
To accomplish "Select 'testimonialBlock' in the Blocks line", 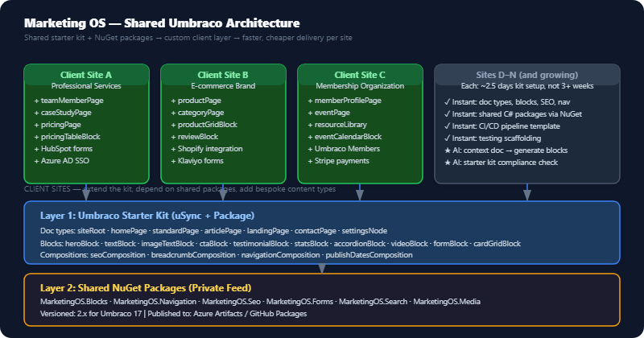I will (261, 244).
